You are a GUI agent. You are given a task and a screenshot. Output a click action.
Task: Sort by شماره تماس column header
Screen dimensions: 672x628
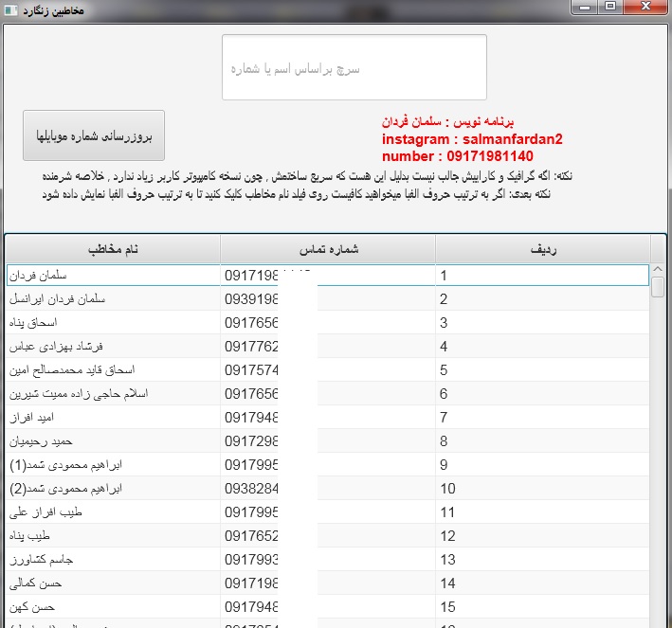click(x=328, y=249)
